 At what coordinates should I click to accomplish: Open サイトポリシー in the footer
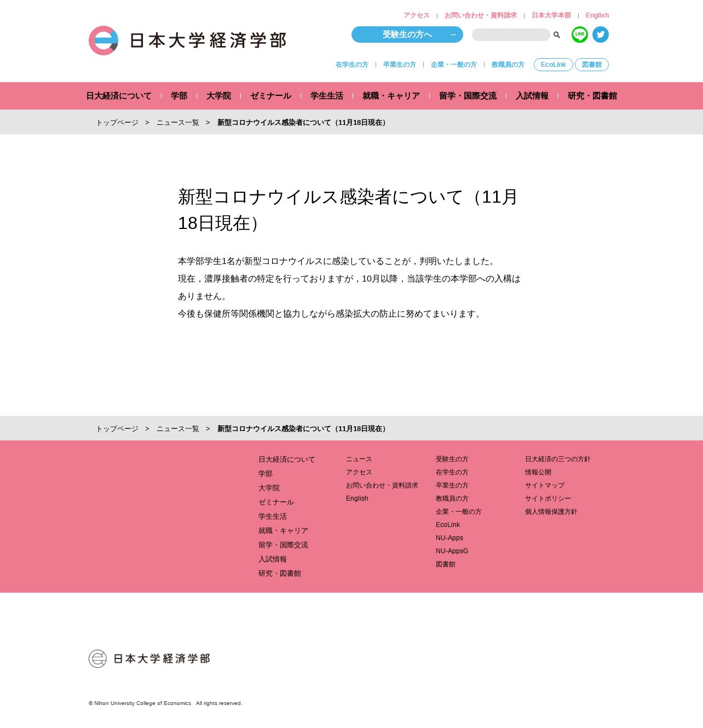click(x=548, y=498)
